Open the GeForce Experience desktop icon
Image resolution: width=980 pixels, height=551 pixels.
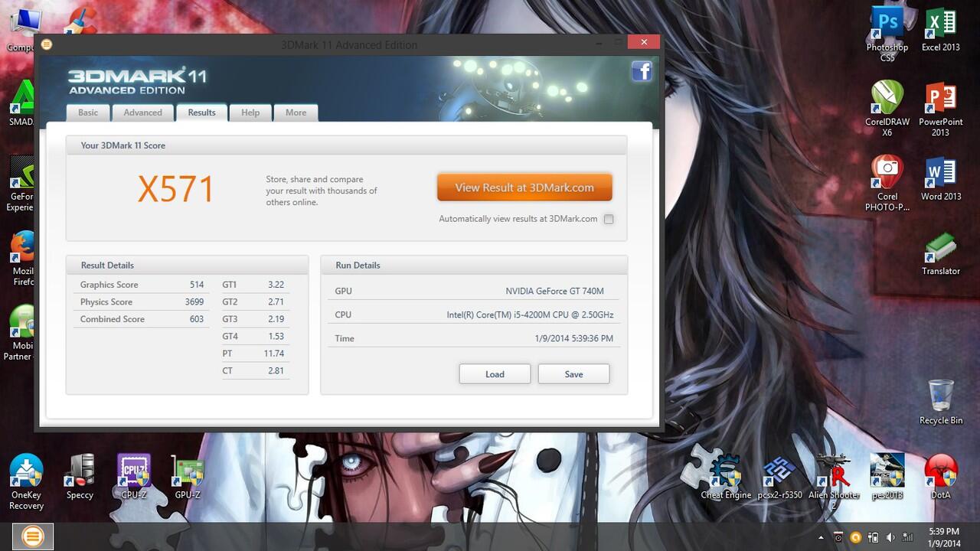21,184
